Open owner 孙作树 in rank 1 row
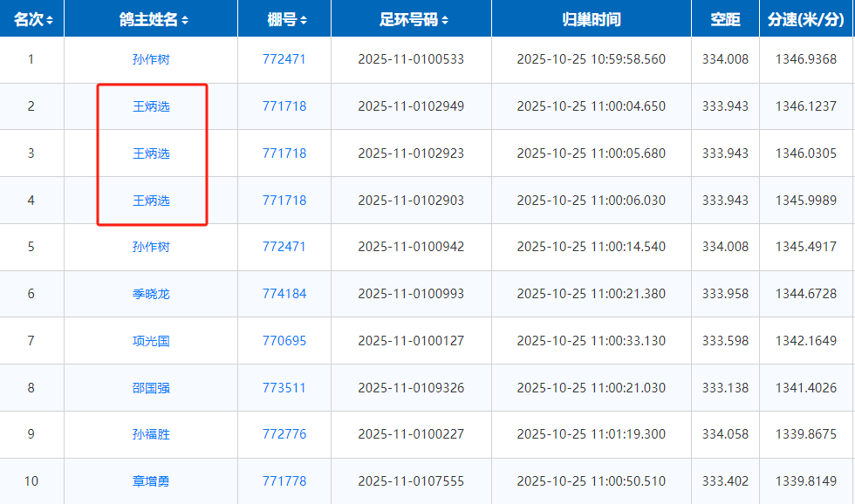Viewport: 855px width, 504px height. click(151, 59)
